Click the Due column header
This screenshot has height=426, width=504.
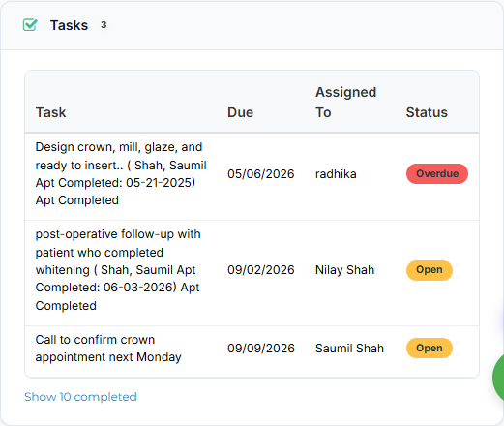pyautogui.click(x=240, y=112)
